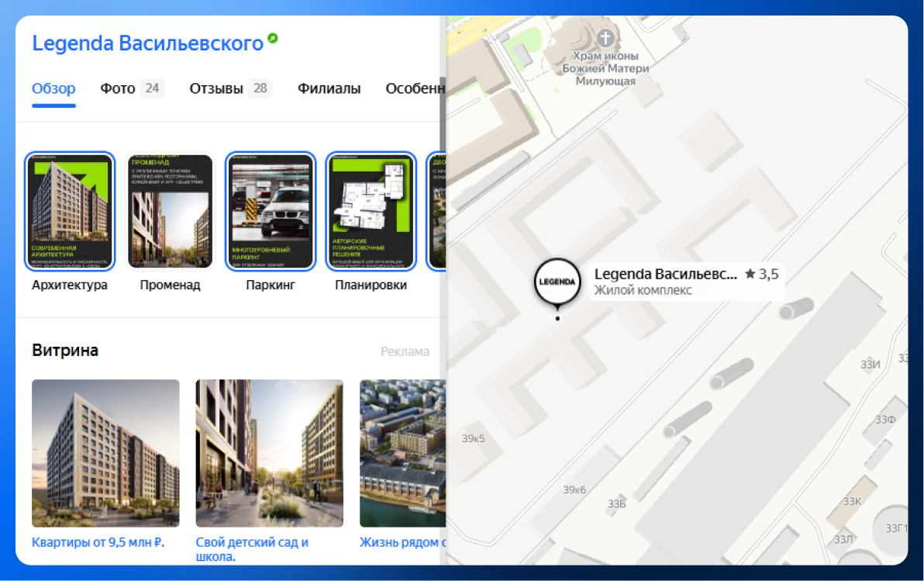
Task: Click building label 33Ф on map
Action: click(885, 420)
